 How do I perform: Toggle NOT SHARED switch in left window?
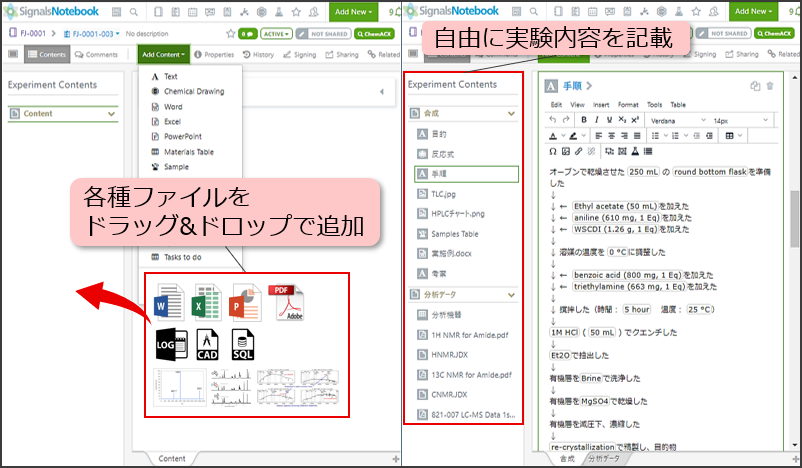[x=323, y=34]
